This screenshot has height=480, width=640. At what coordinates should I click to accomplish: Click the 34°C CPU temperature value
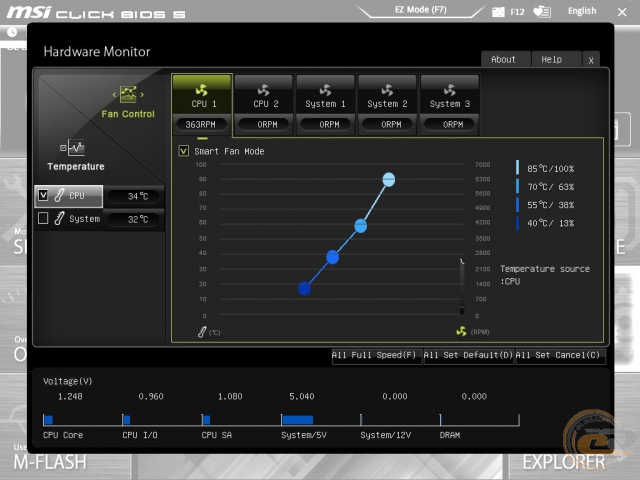coord(133,196)
